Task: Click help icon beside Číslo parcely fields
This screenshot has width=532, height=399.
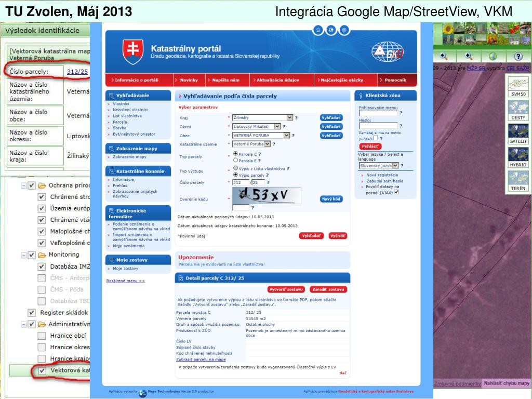Action: [x=268, y=182]
